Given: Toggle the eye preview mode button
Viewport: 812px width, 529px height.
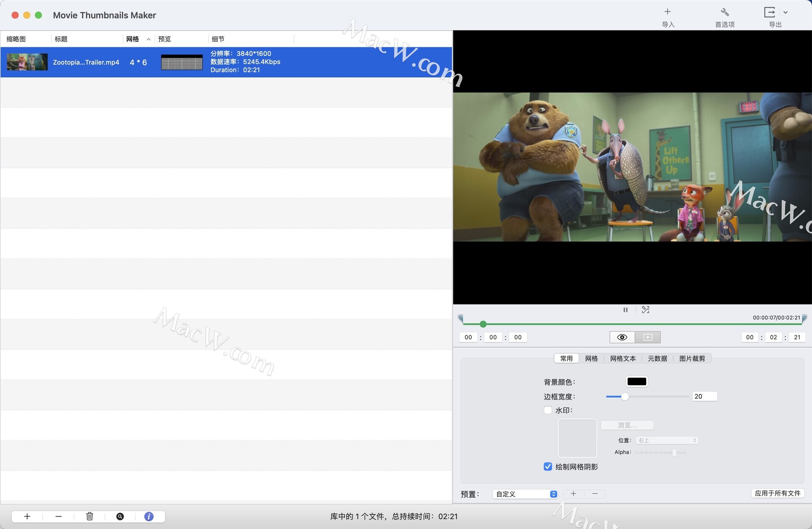Looking at the screenshot, I should coord(622,337).
